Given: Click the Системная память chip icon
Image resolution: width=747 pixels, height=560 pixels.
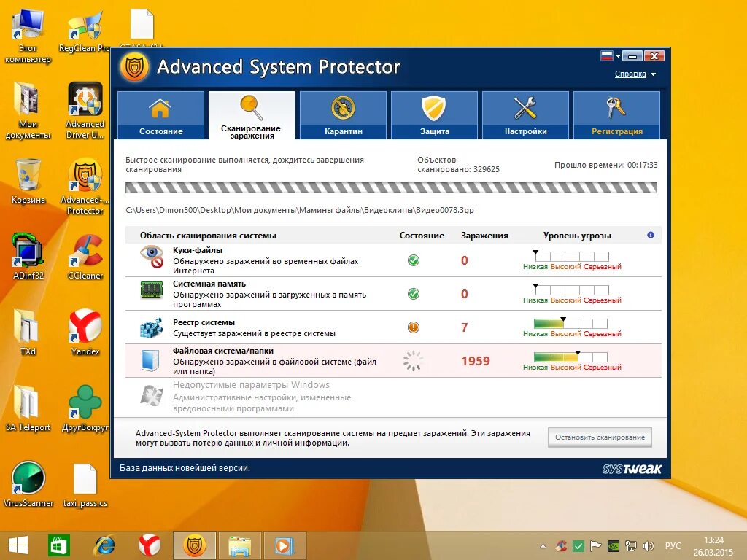Looking at the screenshot, I should pos(152,289).
